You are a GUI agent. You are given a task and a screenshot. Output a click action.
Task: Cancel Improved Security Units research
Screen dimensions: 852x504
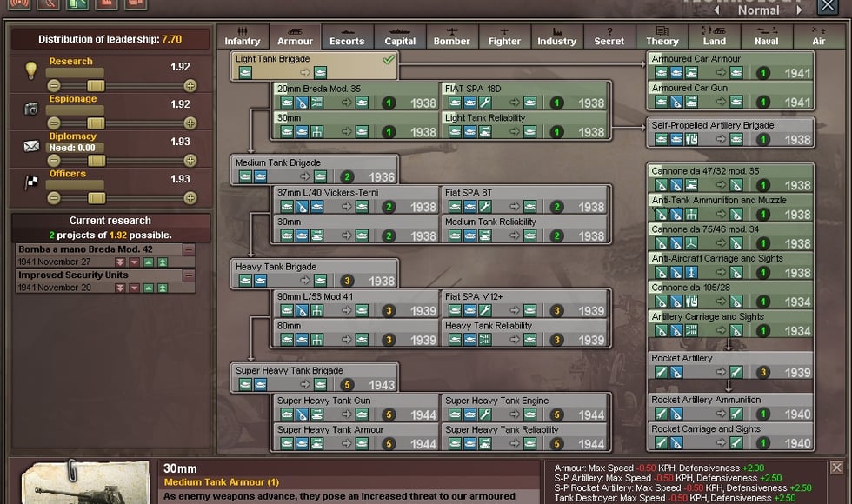pos(189,275)
